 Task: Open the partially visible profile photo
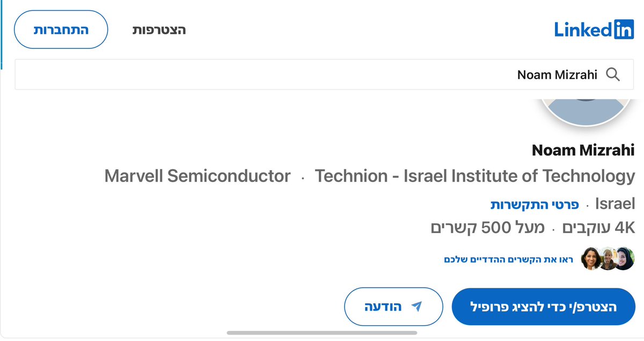pos(586,110)
